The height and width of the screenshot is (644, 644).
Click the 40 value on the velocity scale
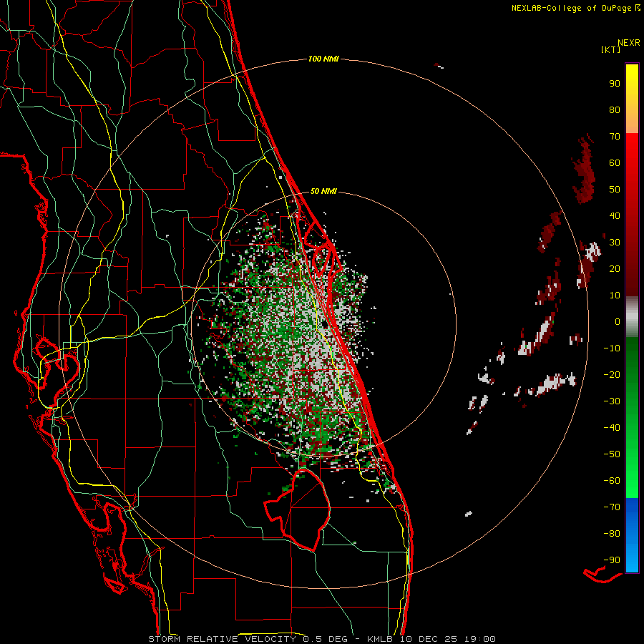[615, 216]
